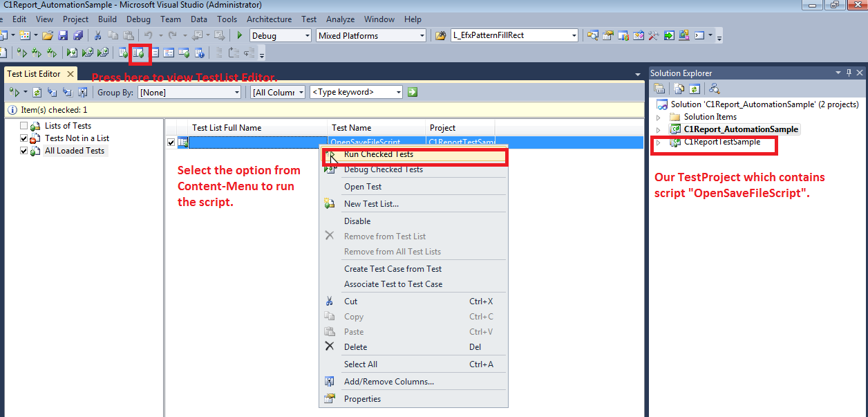
Task: Click the Start Debugging green arrow
Action: [239, 35]
